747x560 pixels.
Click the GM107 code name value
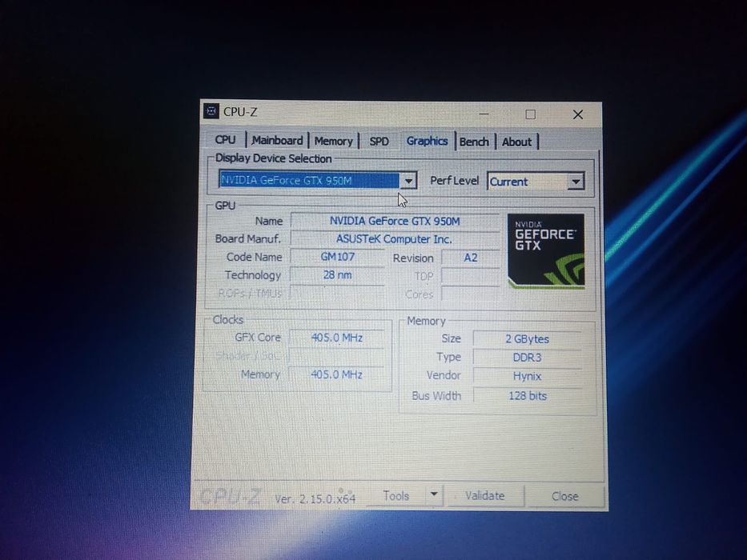337,257
